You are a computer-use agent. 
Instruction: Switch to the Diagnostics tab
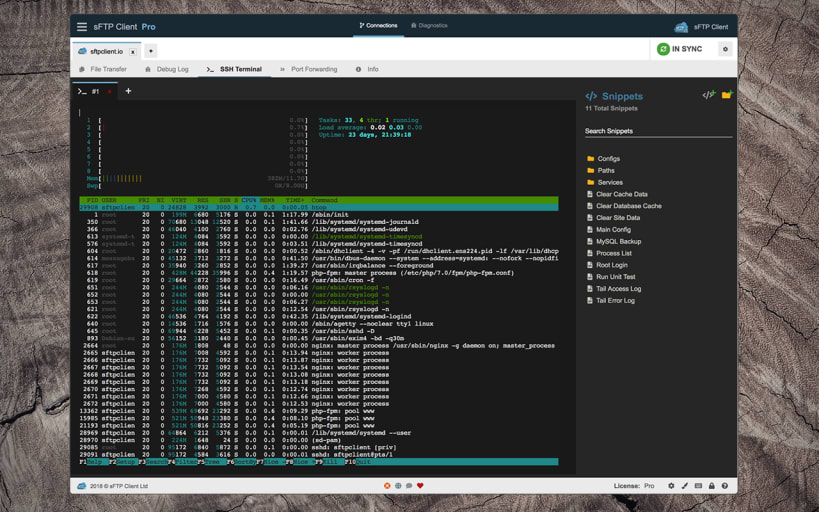coord(429,26)
